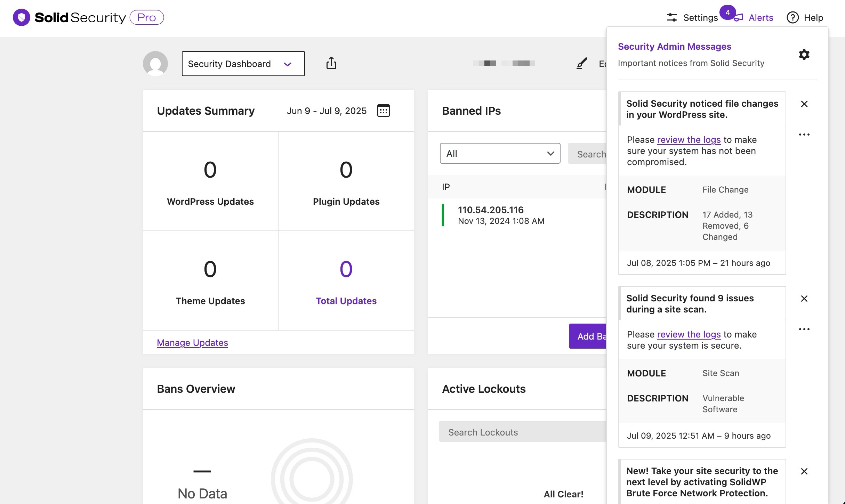Click the Solid Security shield logo
The width and height of the screenshot is (845, 504).
pos(22,17)
